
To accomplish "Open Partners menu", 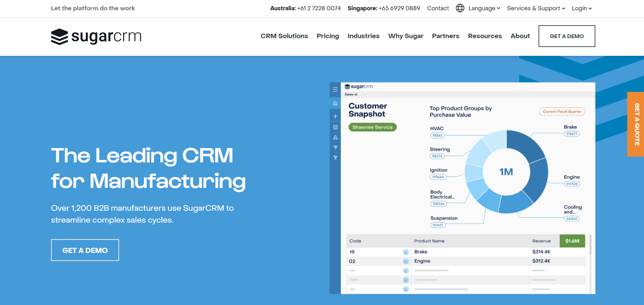I will pyautogui.click(x=445, y=36).
